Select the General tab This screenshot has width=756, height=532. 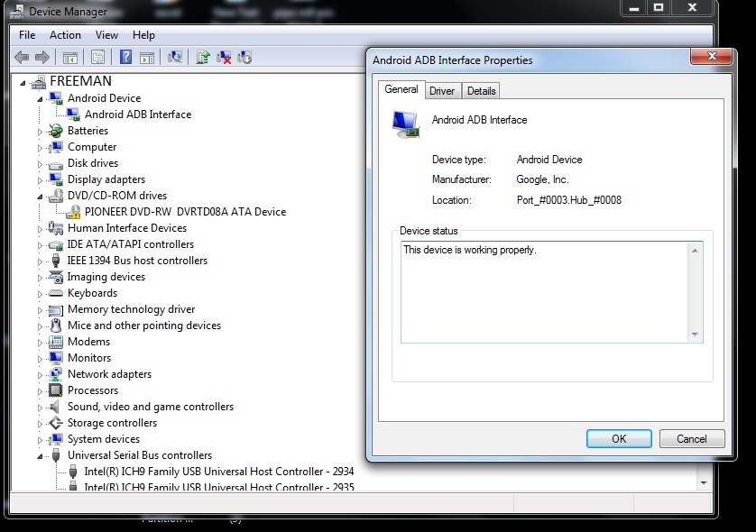tap(401, 89)
